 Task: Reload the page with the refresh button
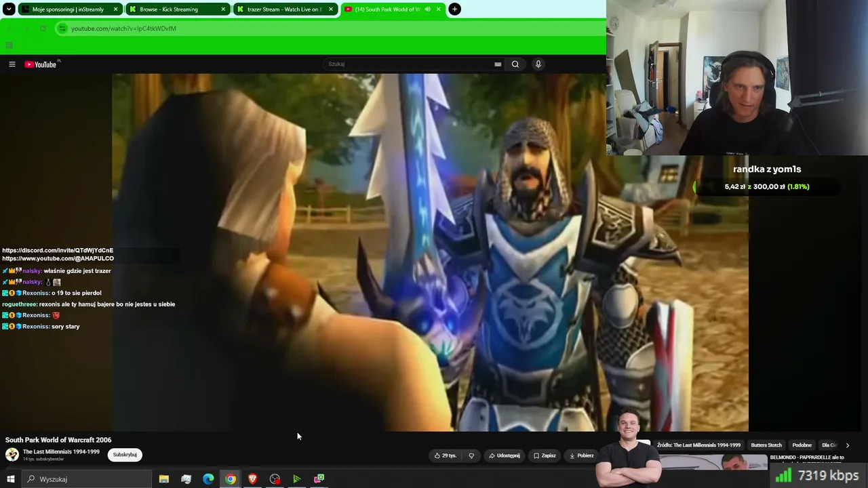(43, 28)
